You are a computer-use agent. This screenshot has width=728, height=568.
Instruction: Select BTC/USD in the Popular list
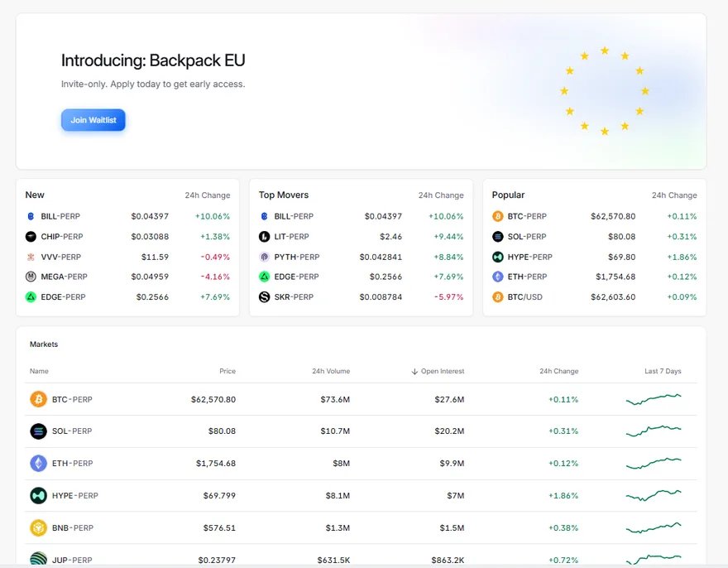click(x=525, y=296)
